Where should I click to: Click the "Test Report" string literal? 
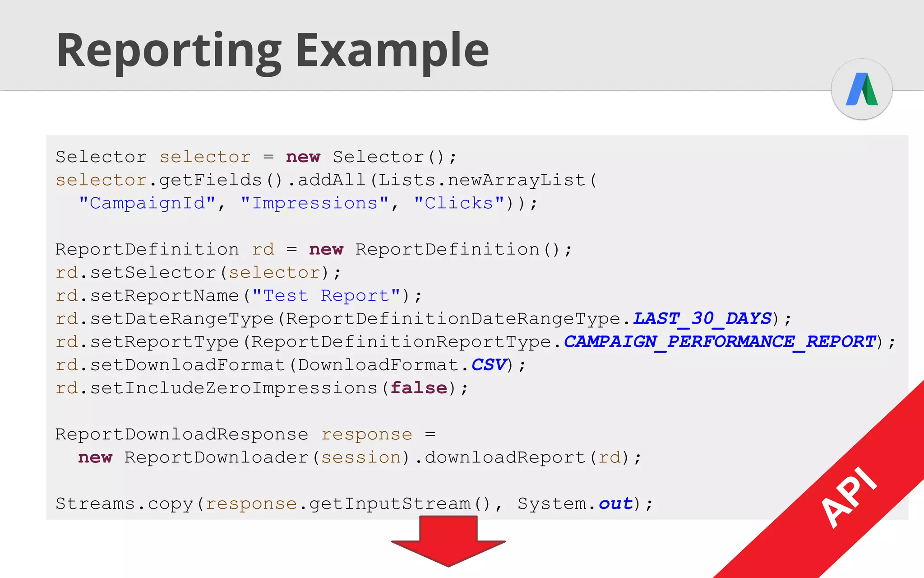[326, 296]
